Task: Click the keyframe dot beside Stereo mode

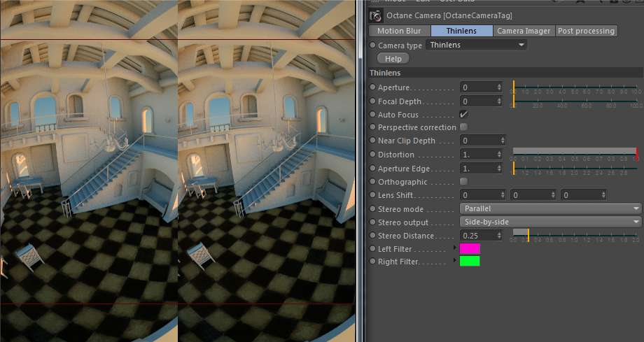Action: (x=372, y=208)
